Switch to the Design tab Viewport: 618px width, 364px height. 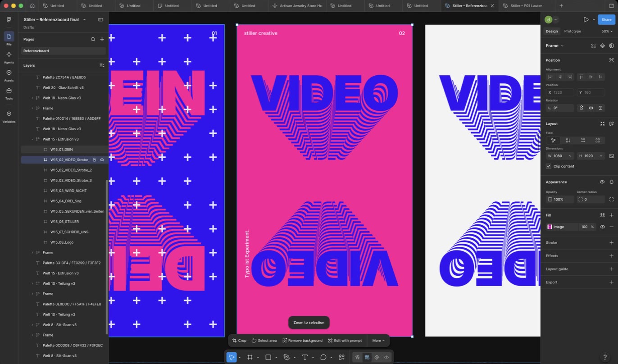point(552,32)
